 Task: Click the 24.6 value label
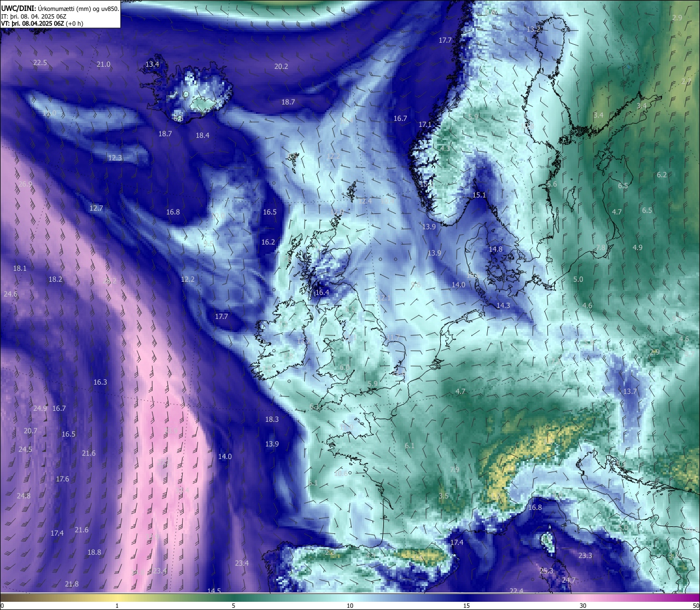coord(10,294)
